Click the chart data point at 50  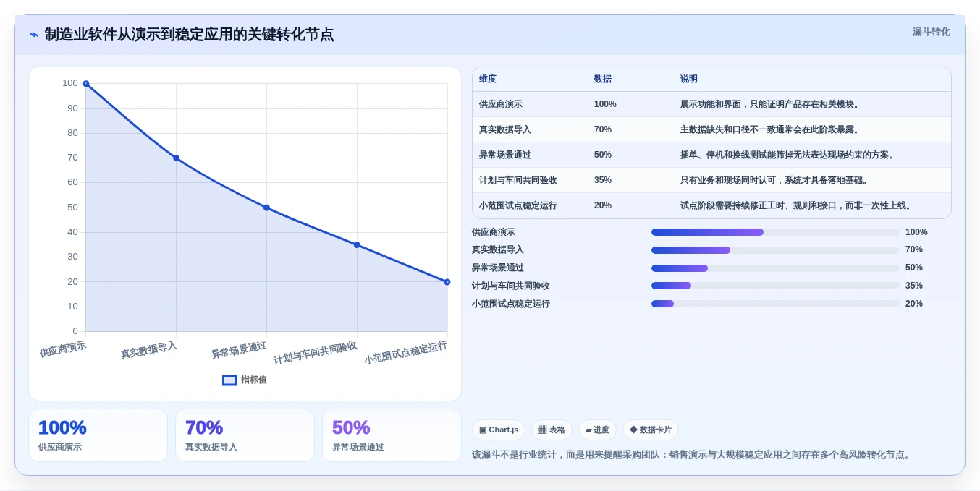266,208
